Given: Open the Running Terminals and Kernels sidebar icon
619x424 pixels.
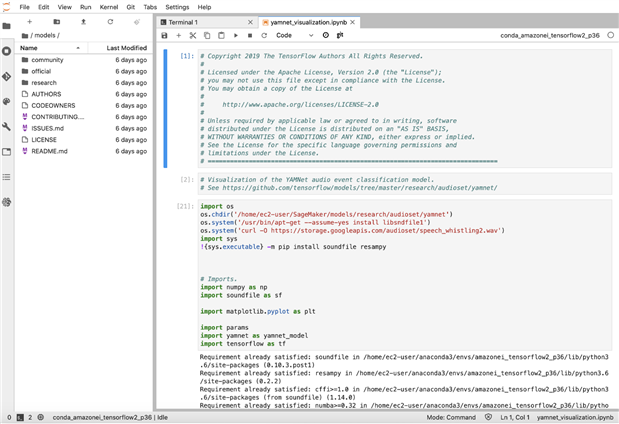Looking at the screenshot, I should coord(7,51).
